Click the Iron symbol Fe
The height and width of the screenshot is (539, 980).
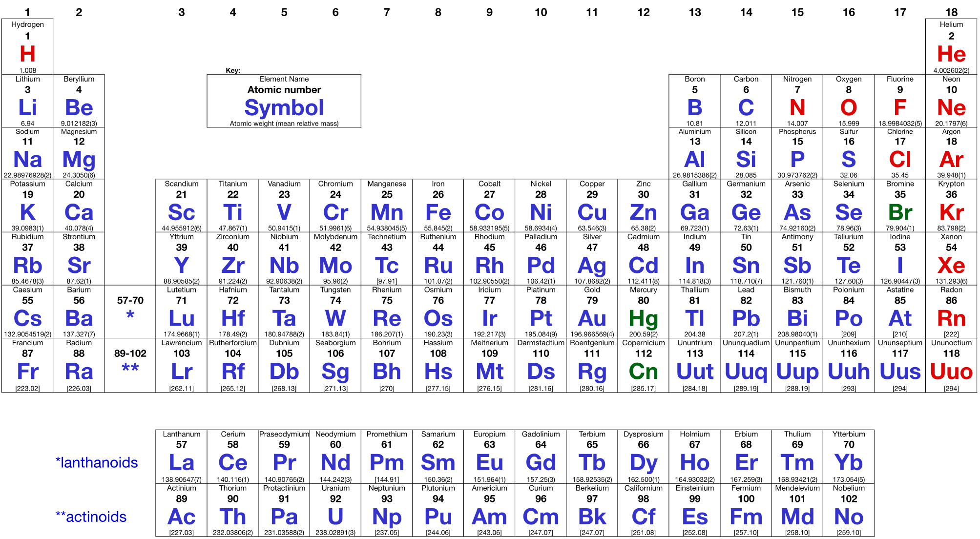[438, 213]
